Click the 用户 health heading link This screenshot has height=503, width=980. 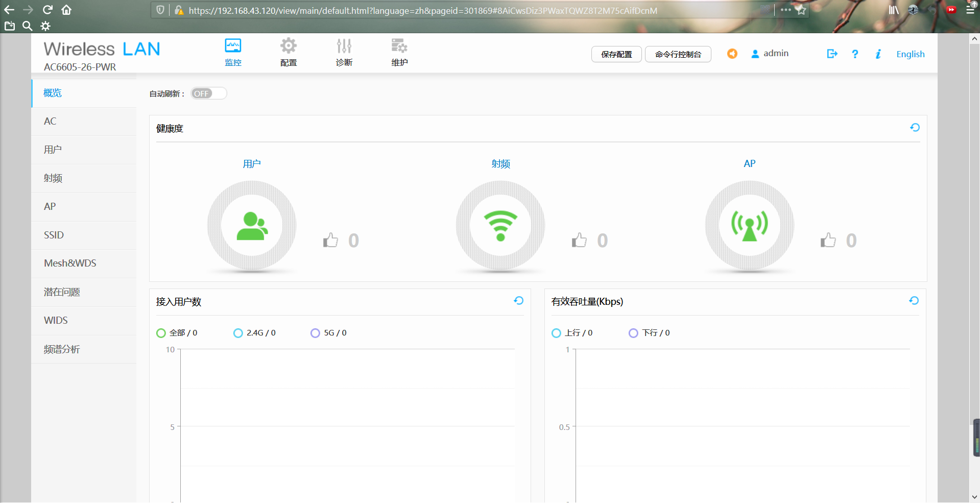pyautogui.click(x=252, y=164)
